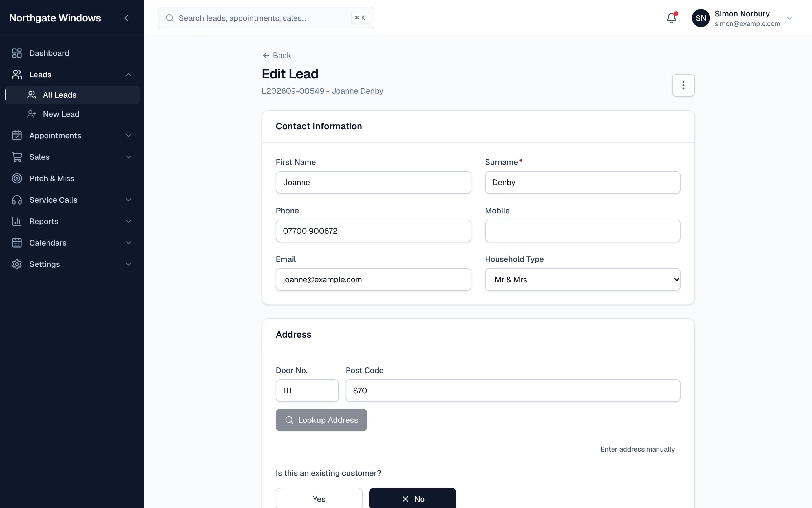This screenshot has height=508, width=812.
Task: Click the Leads people icon
Action: [x=17, y=75]
